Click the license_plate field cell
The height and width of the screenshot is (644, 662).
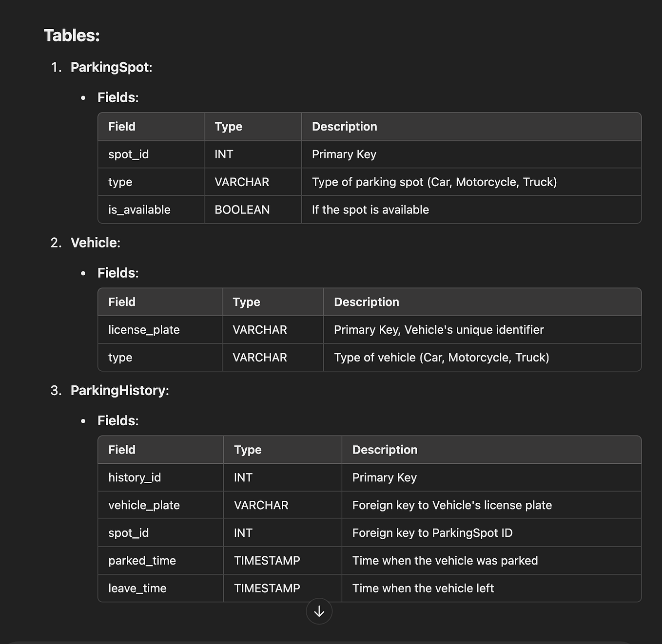click(x=144, y=330)
